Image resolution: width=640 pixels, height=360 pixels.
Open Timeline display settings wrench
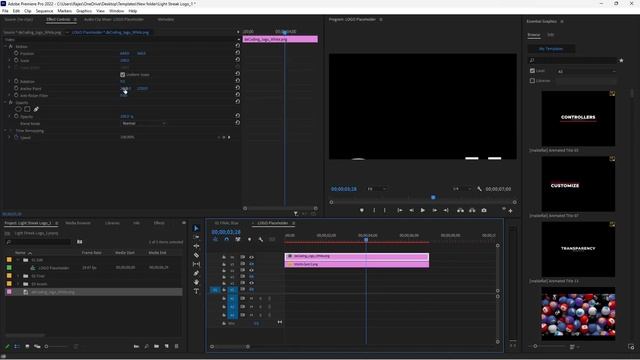coord(261,240)
